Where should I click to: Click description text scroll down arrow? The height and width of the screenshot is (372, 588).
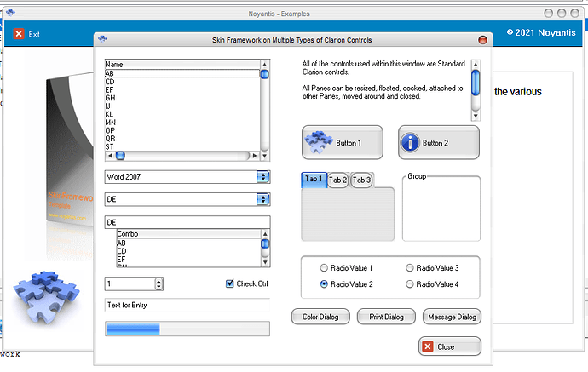(476, 116)
